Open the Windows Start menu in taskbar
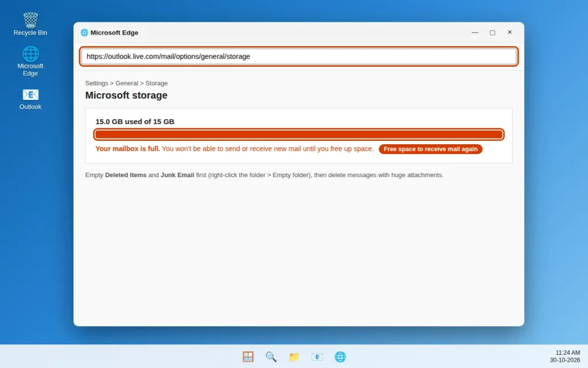 (248, 356)
